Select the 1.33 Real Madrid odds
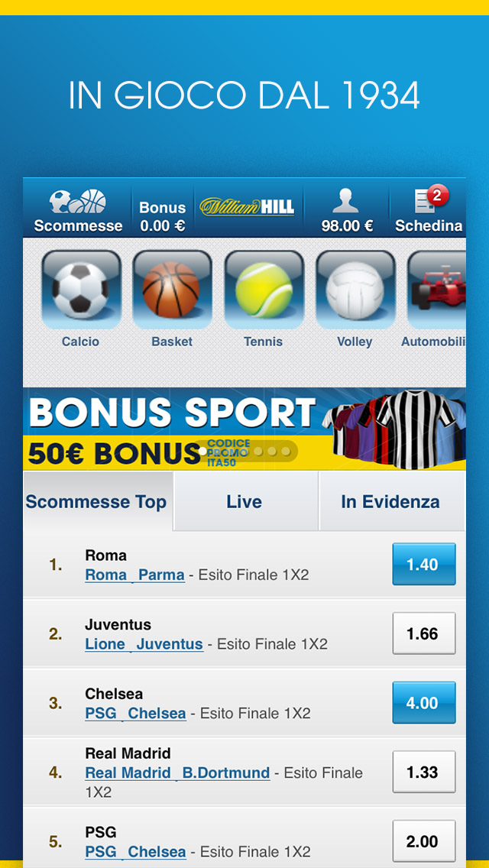The height and width of the screenshot is (868, 489). tap(423, 772)
